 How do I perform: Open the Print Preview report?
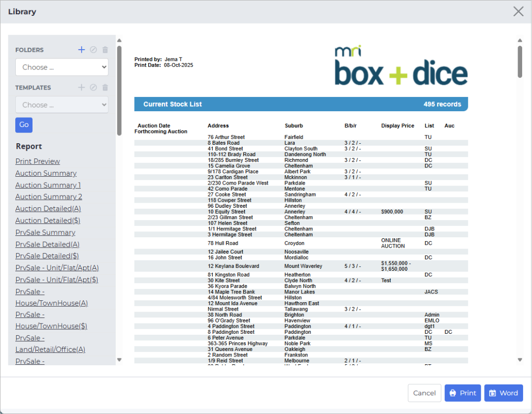[37, 161]
